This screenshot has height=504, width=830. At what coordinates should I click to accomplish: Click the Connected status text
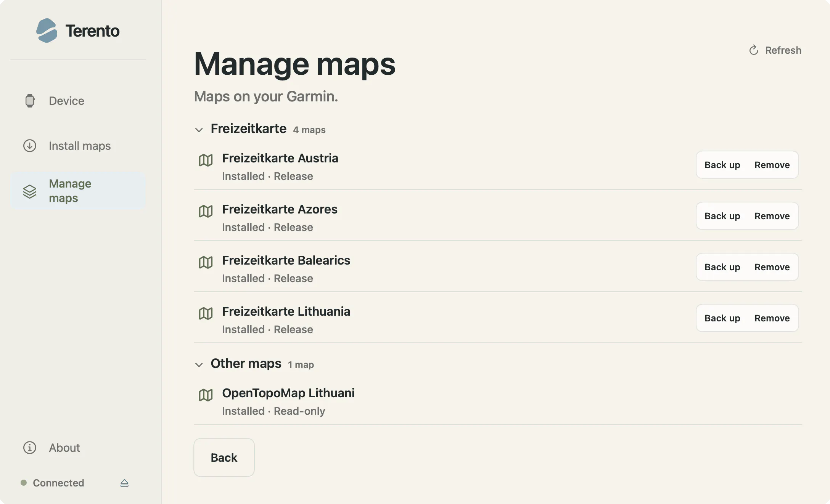point(58,483)
